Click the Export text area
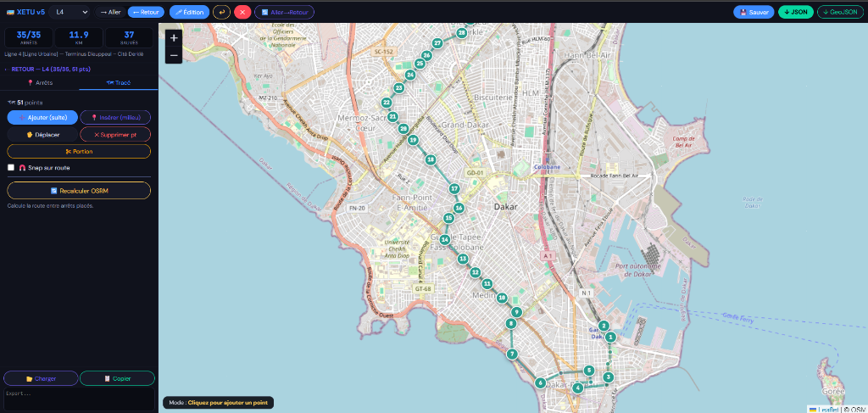The image size is (868, 413). click(x=79, y=399)
